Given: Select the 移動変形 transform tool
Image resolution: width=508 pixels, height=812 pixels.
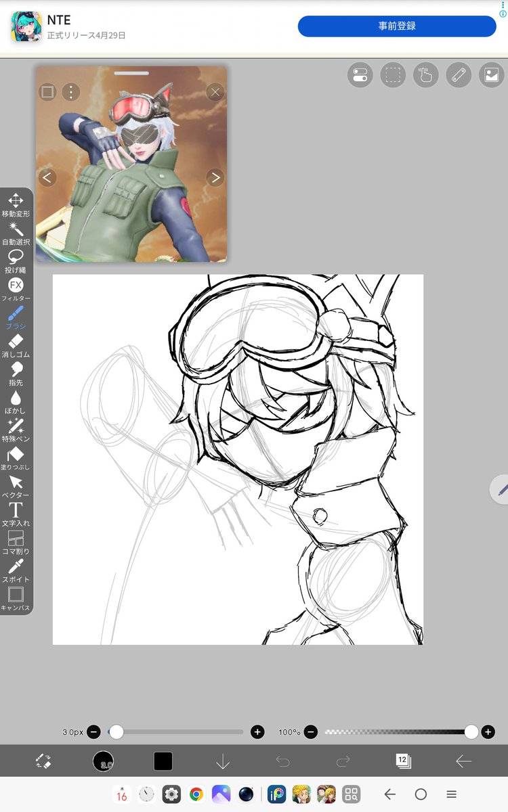Looking at the screenshot, I should [x=16, y=206].
